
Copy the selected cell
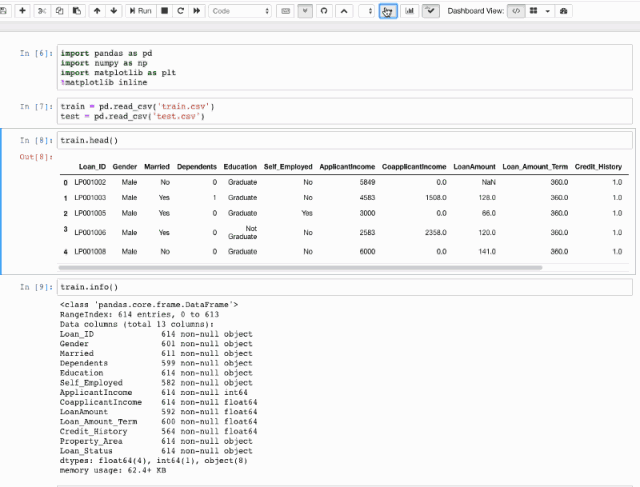[x=59, y=10]
